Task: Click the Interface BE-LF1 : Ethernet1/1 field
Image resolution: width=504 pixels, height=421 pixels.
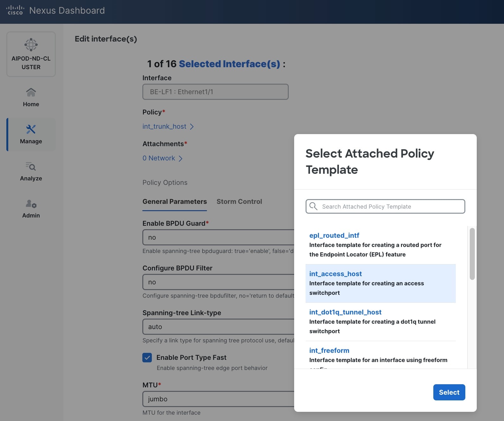Action: click(x=216, y=92)
